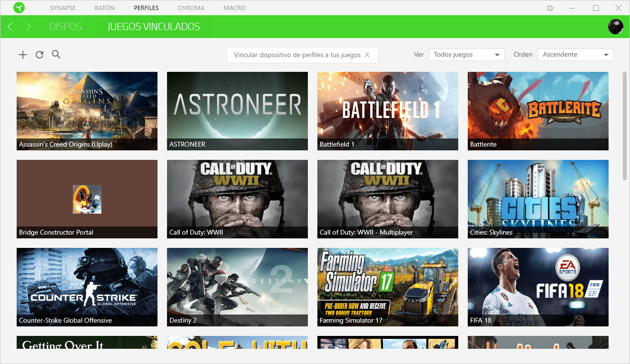Open Call of Duty: WWII – Multiplayer tile
This screenshot has height=364, width=630.
[x=388, y=199]
